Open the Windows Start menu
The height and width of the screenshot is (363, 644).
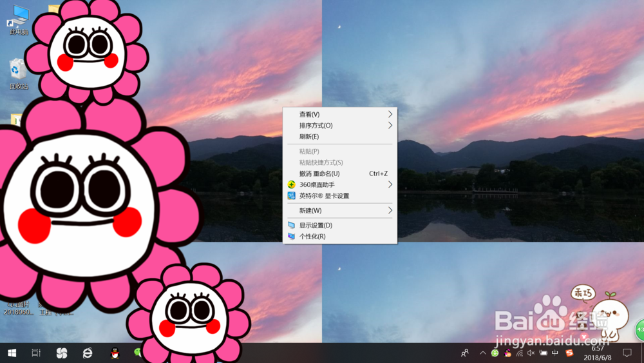coord(12,353)
